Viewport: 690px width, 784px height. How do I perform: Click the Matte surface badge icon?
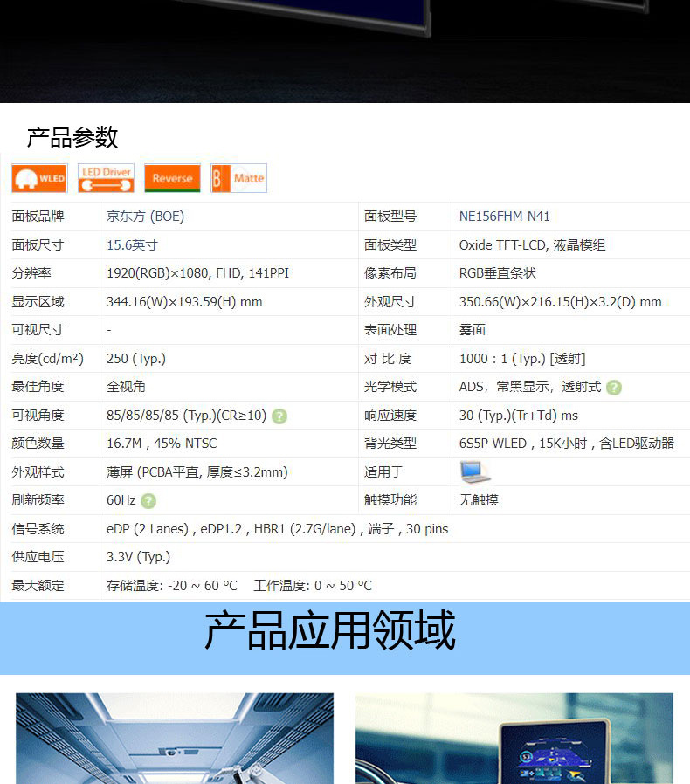(x=238, y=178)
